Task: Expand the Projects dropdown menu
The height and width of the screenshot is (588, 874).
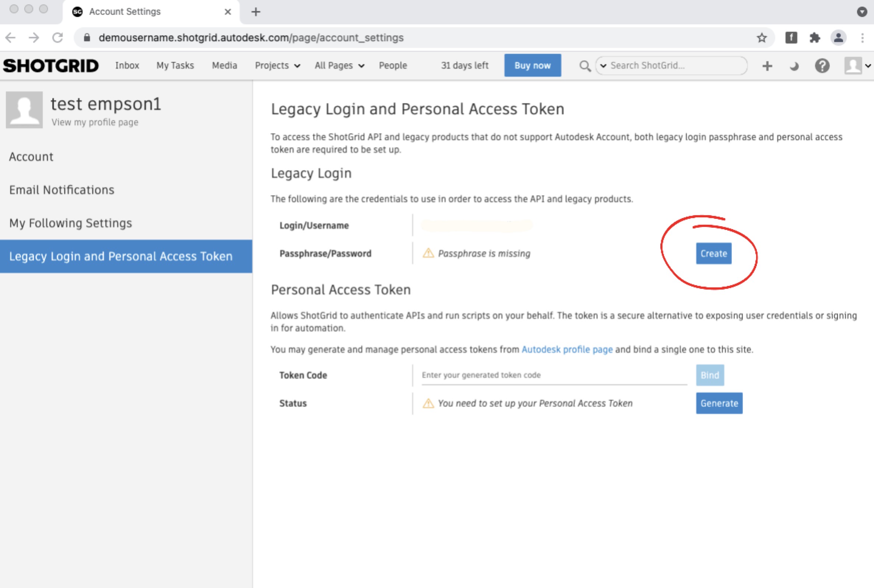Action: click(277, 66)
